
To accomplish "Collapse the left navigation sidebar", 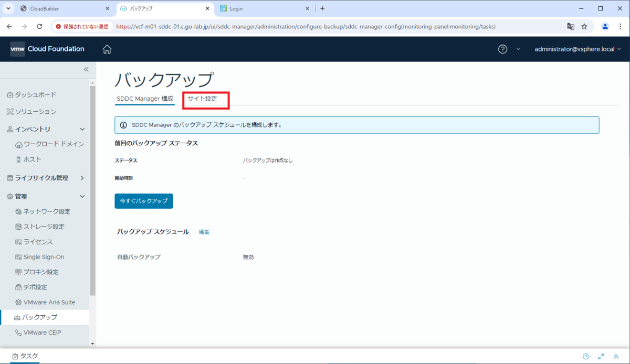I will pyautogui.click(x=86, y=69).
